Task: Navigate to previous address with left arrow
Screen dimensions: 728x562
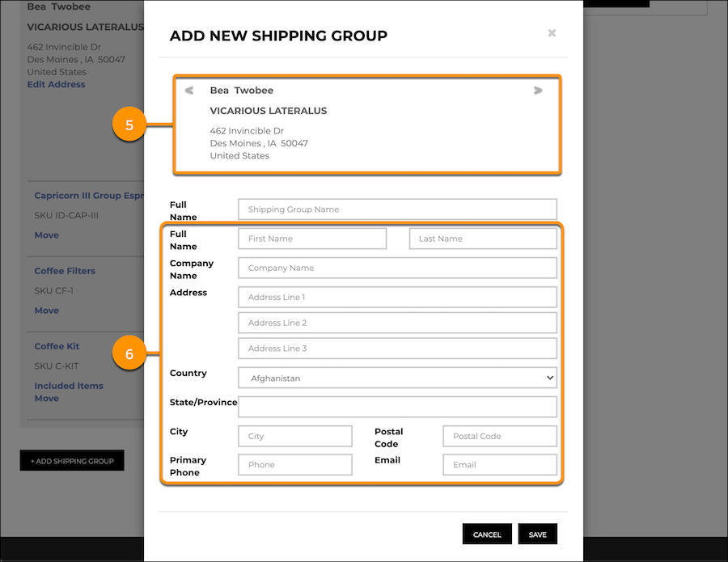Action: coord(188,91)
